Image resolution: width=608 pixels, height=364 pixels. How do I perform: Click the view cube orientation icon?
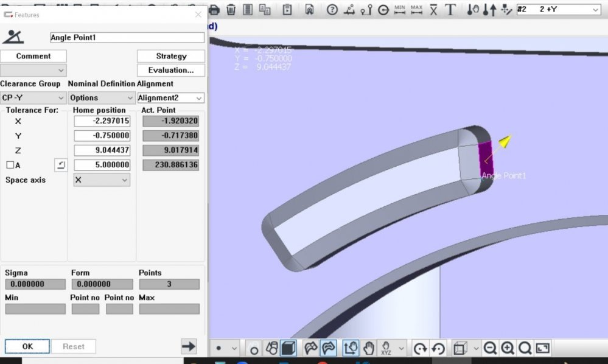[x=461, y=348]
